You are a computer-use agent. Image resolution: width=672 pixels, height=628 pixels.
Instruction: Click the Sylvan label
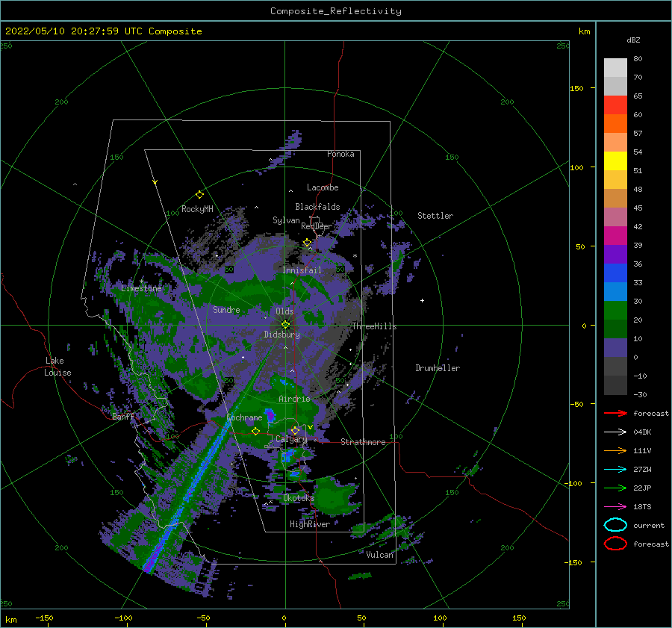point(286,220)
